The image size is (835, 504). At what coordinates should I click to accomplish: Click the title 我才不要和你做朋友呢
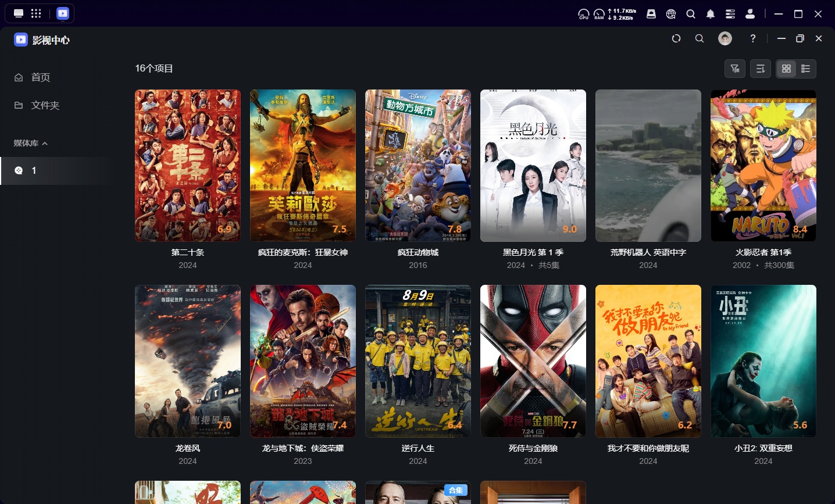coord(648,448)
